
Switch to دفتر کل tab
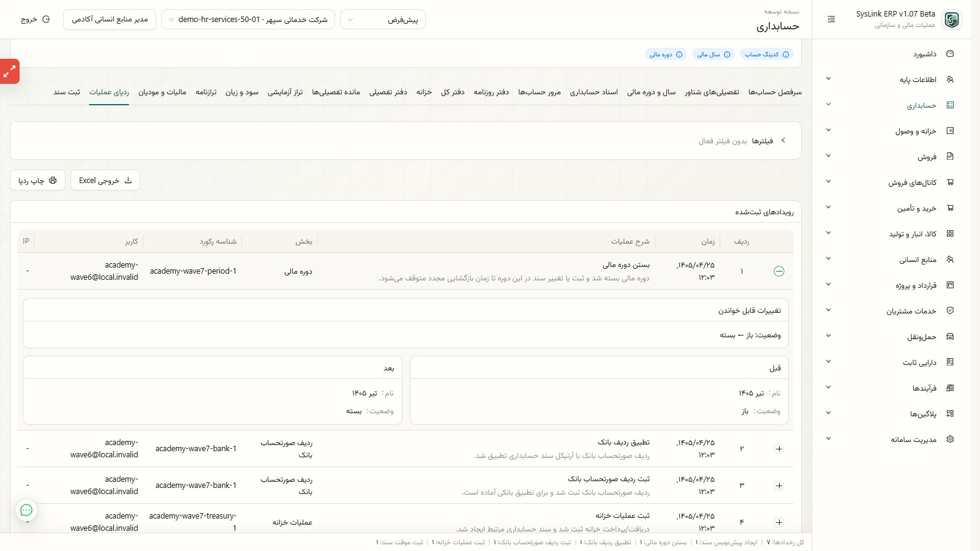[x=453, y=92]
